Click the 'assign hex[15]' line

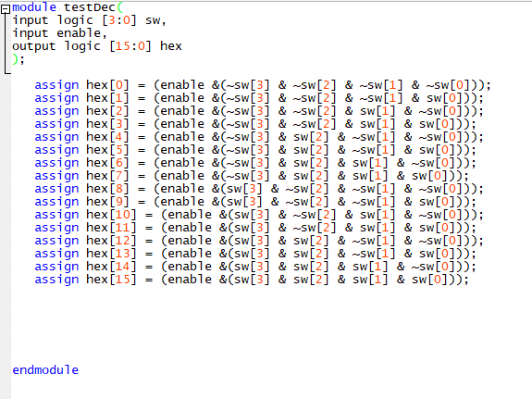pos(252,280)
